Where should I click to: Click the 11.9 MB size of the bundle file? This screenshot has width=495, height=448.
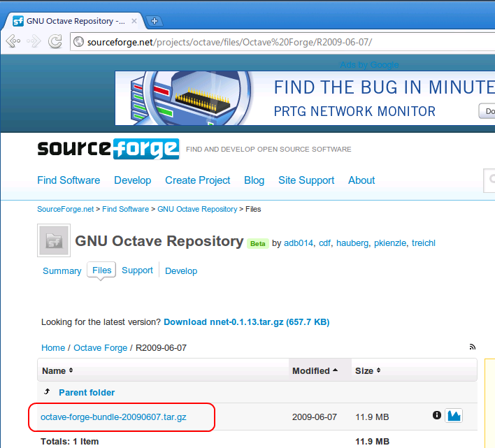(372, 417)
